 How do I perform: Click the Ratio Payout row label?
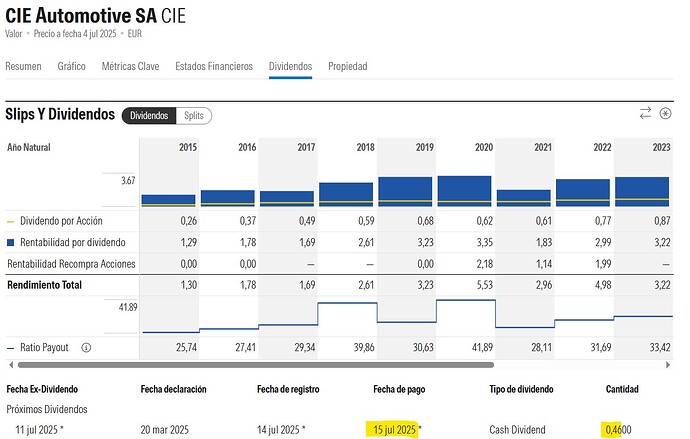[44, 348]
